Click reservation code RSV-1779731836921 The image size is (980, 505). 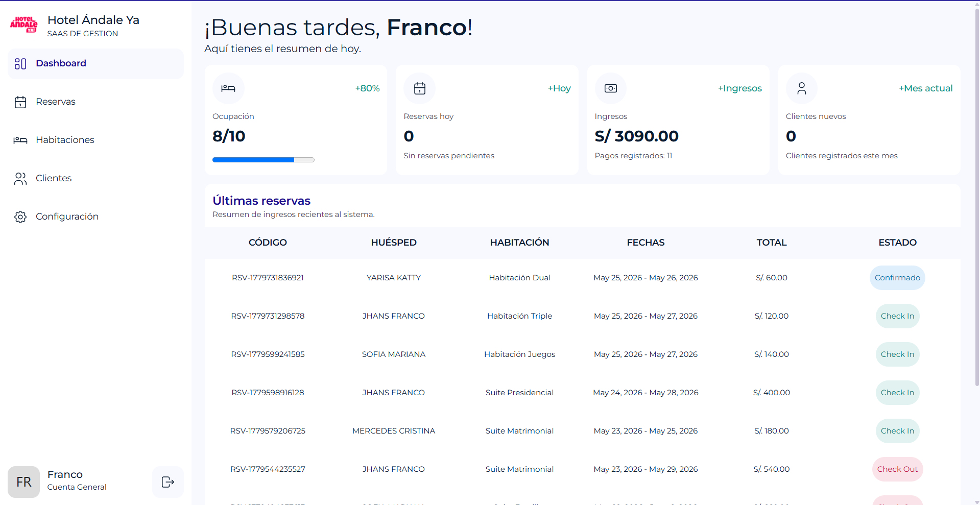click(x=268, y=278)
